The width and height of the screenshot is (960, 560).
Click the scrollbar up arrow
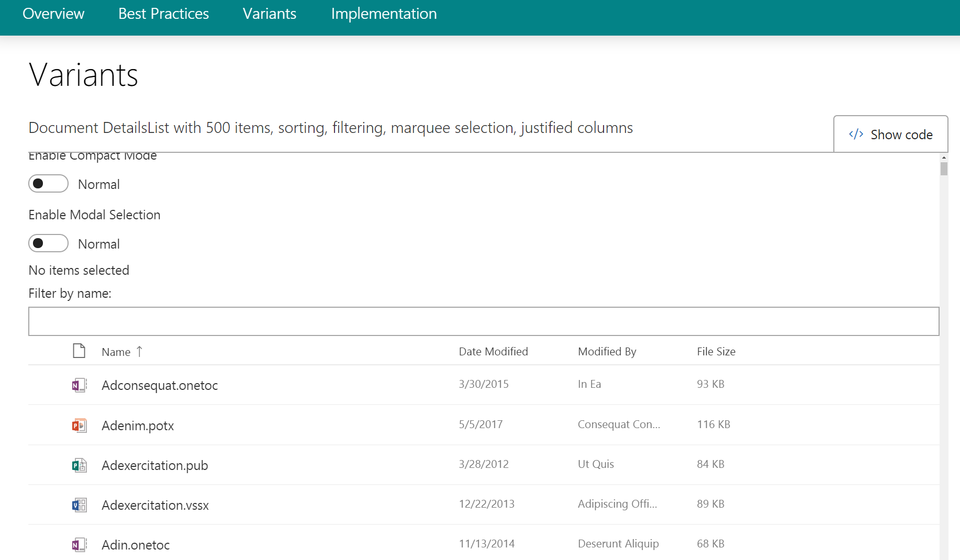[944, 157]
